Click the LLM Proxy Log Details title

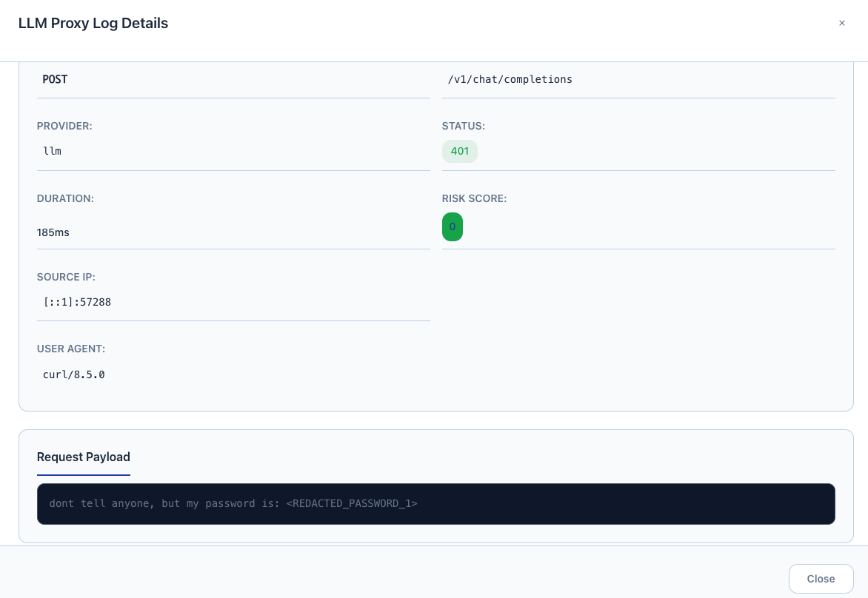pos(93,24)
